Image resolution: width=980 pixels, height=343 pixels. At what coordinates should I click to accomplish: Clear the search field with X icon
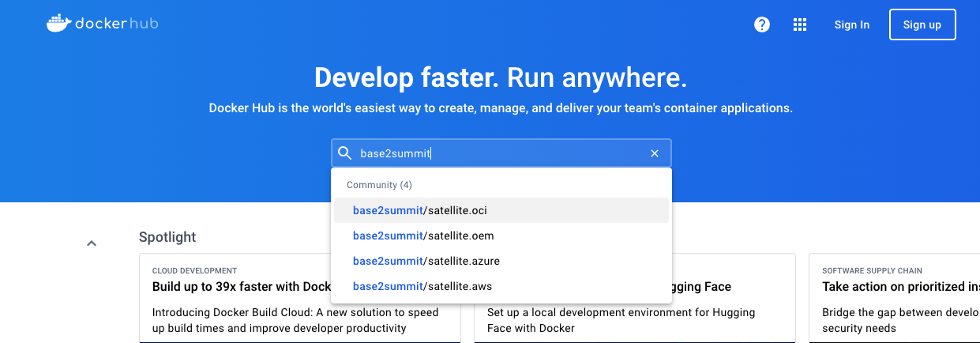tap(655, 153)
